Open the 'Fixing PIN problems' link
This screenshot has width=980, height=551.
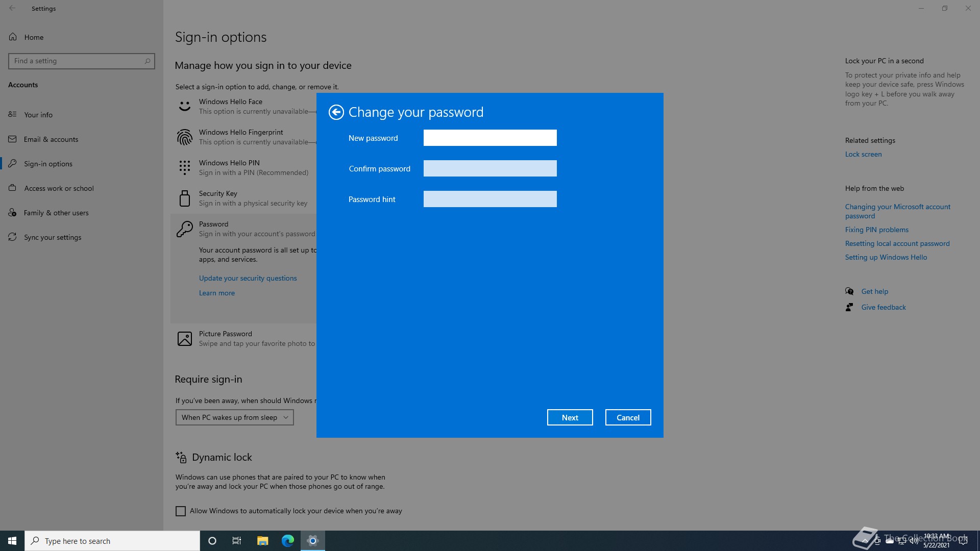(x=876, y=229)
